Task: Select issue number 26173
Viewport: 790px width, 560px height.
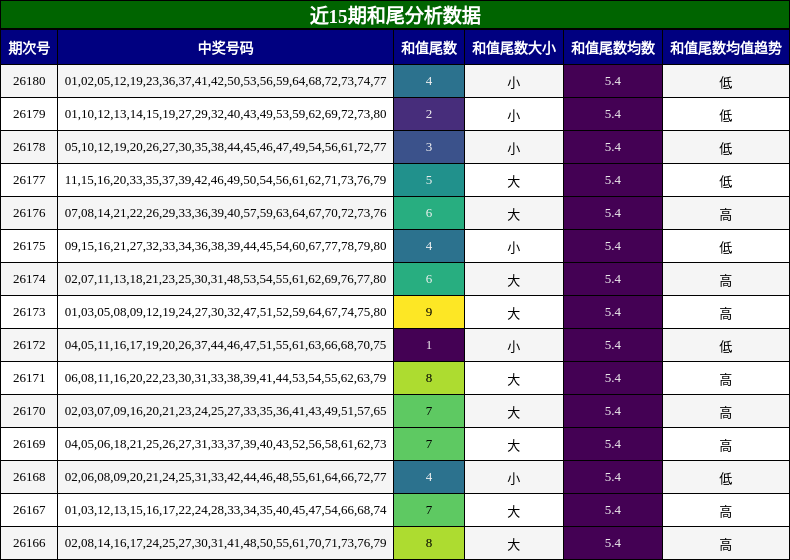Action: pyautogui.click(x=29, y=312)
